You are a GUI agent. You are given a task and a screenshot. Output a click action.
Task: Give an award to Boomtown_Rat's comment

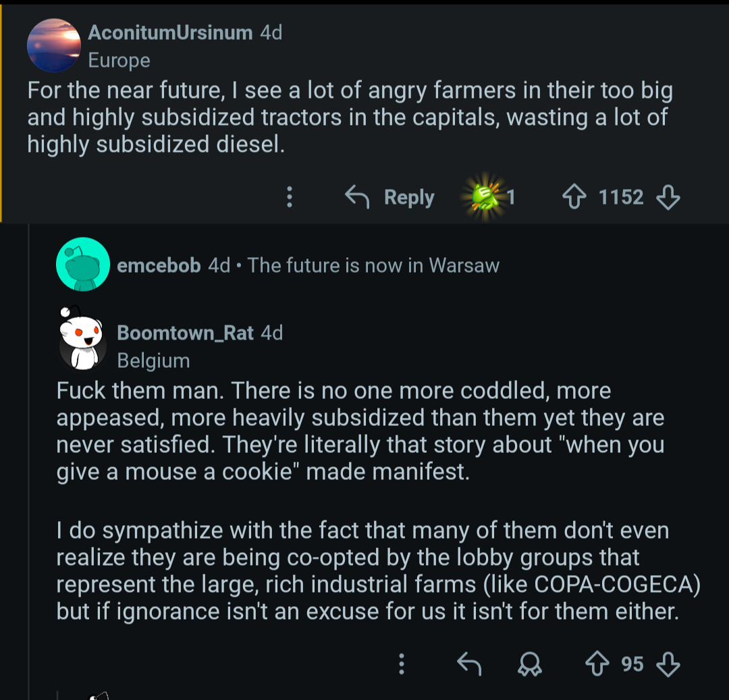tap(529, 665)
